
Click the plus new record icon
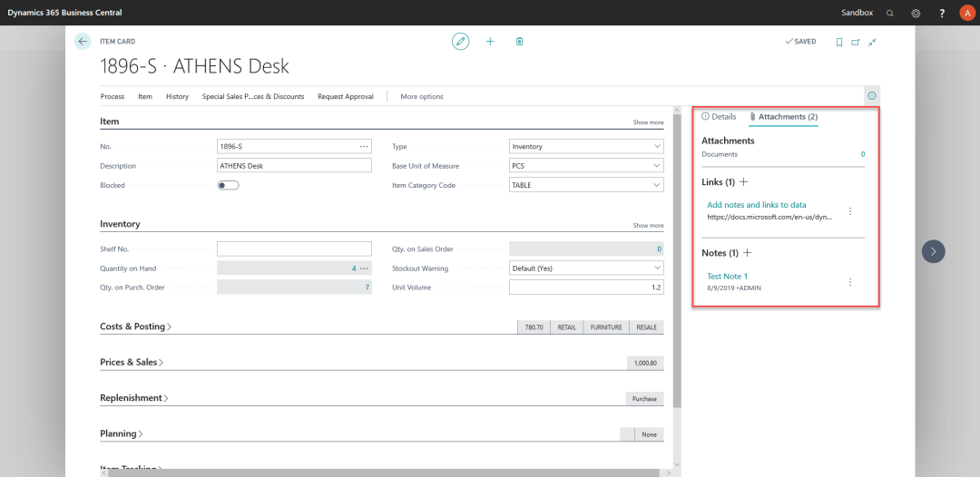(490, 41)
